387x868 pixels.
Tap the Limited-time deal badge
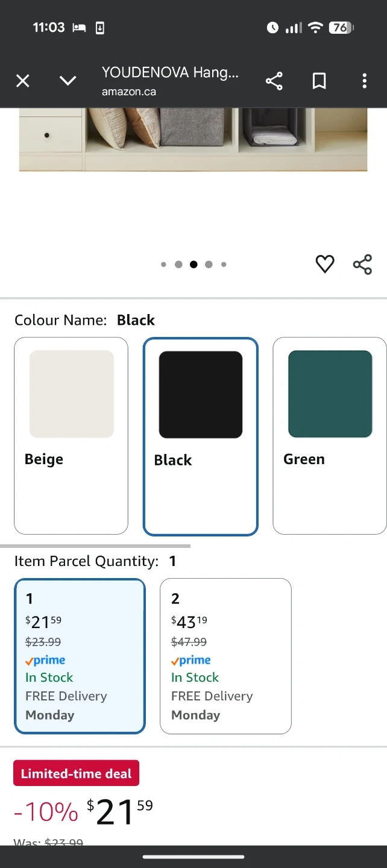point(77,773)
